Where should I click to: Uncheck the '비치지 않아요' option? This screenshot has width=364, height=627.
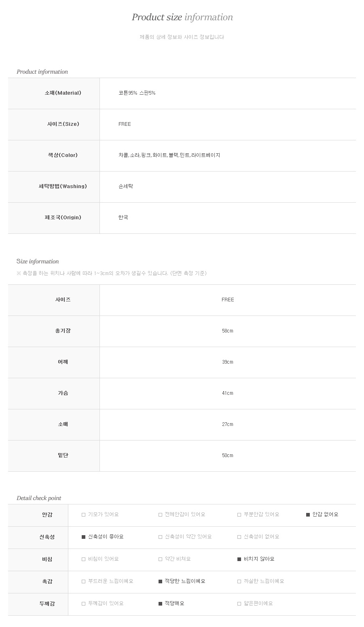239,559
